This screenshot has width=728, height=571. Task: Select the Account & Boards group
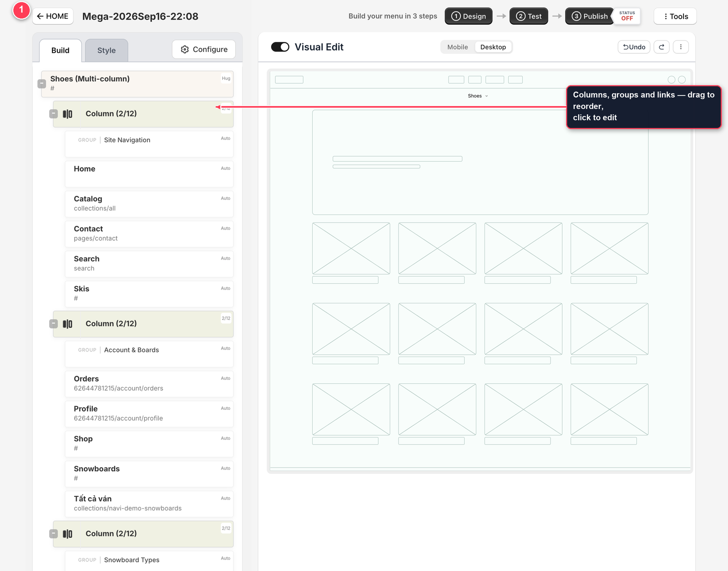(x=149, y=354)
